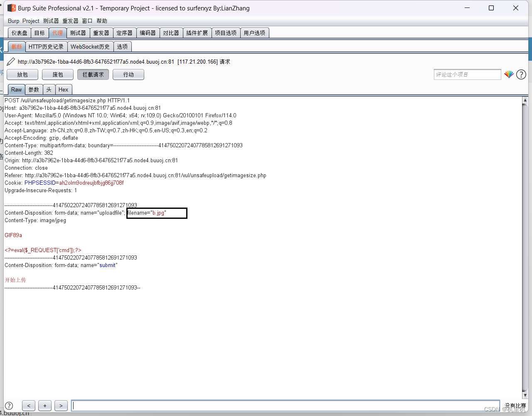Click the pencil icon to edit the target host
The image size is (532, 416).
click(11, 62)
